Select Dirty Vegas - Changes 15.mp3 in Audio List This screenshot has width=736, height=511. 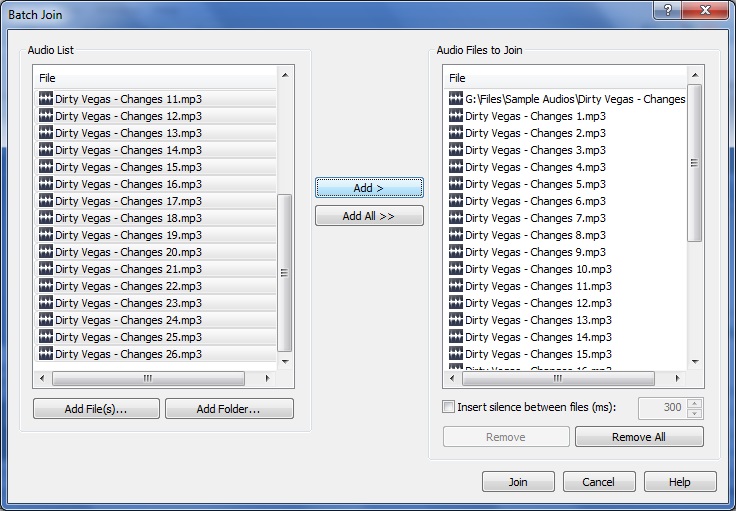[x=155, y=167]
